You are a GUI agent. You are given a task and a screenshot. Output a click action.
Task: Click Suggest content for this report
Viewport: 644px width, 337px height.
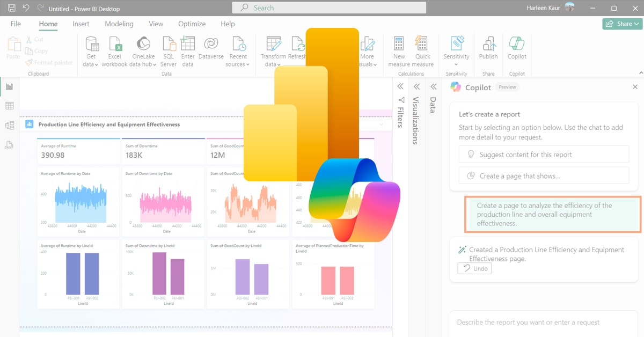click(x=544, y=155)
